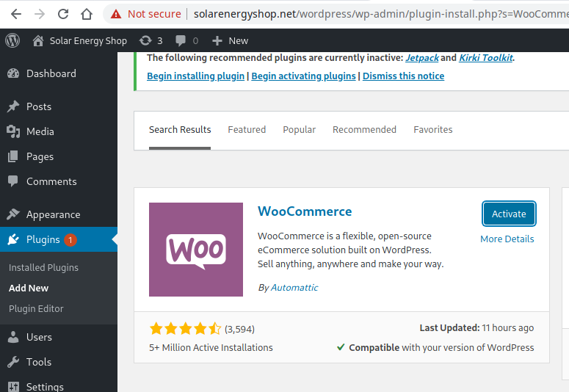Viewport: 569px width, 392px height.
Task: Open the Automattic author link
Action: click(x=294, y=288)
